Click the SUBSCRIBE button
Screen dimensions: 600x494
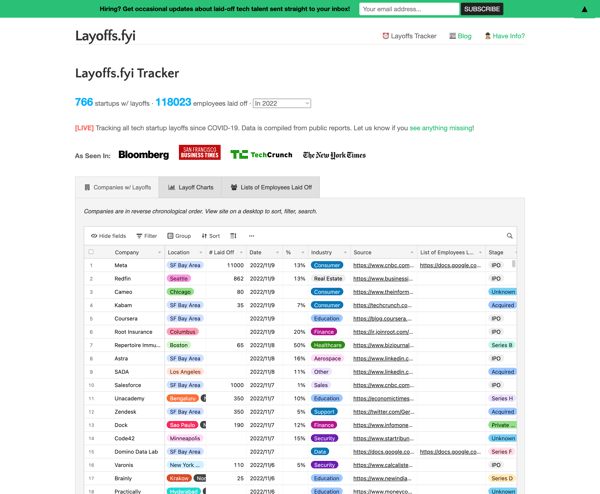pos(482,9)
